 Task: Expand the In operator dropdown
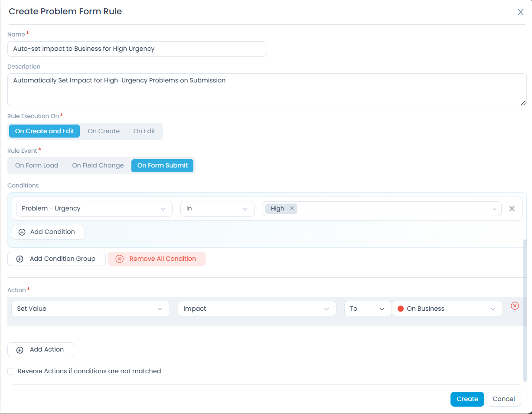coord(217,209)
